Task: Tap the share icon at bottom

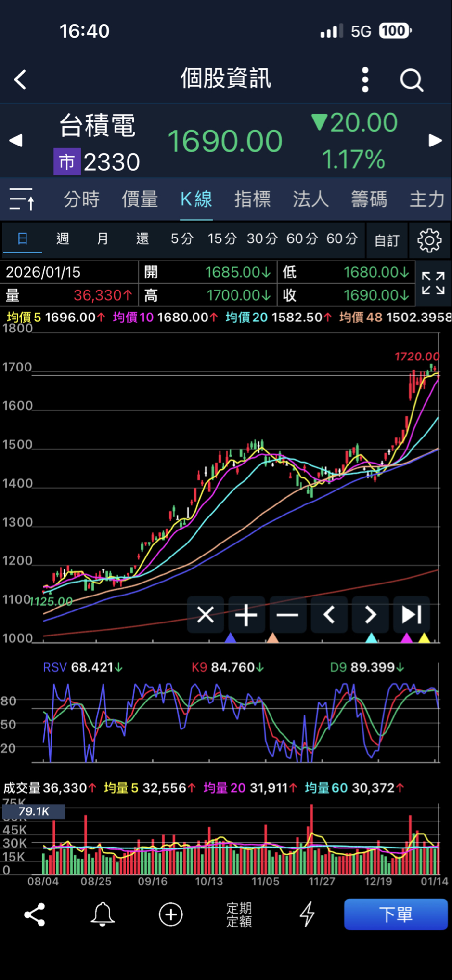Action: tap(35, 914)
